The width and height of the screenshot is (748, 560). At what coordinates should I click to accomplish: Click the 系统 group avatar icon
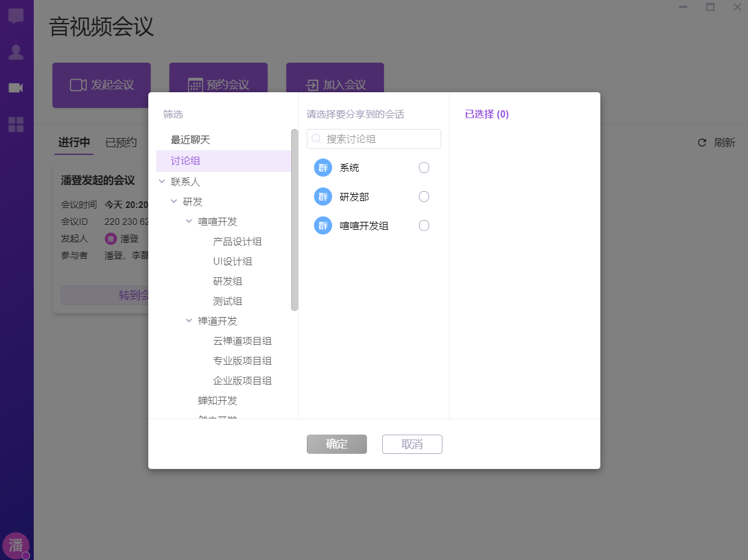click(x=323, y=168)
